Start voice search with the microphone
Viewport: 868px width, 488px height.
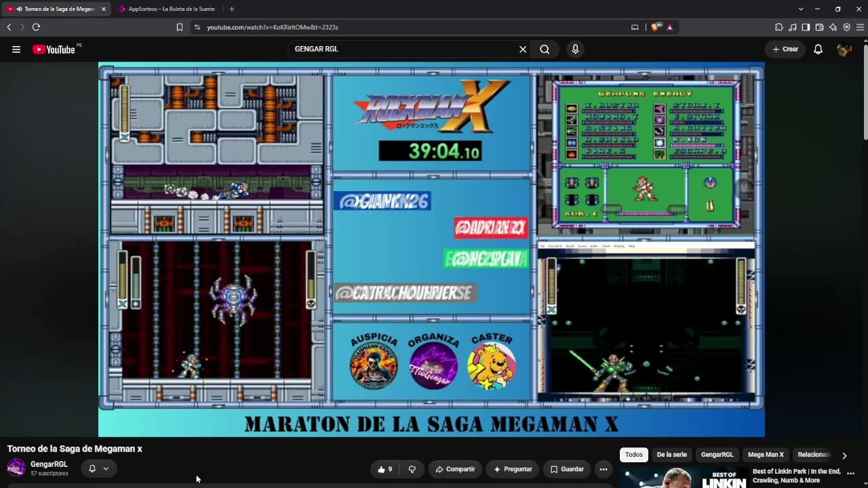point(575,49)
